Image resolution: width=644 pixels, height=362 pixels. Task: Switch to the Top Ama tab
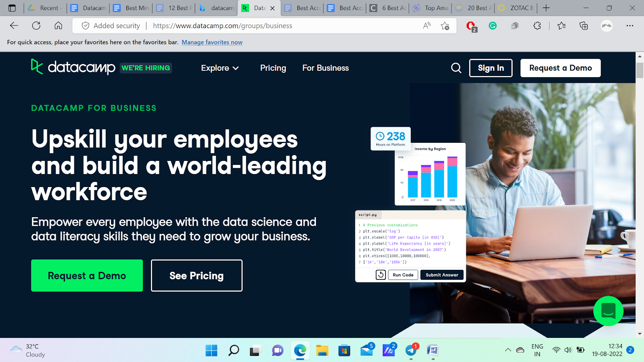coord(431,8)
